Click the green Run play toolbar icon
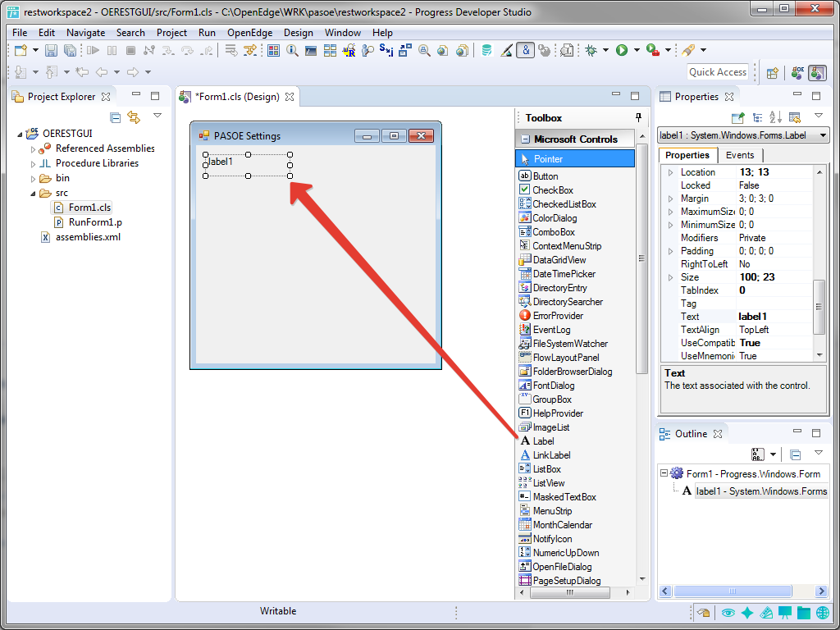This screenshot has width=840, height=630. [x=622, y=50]
